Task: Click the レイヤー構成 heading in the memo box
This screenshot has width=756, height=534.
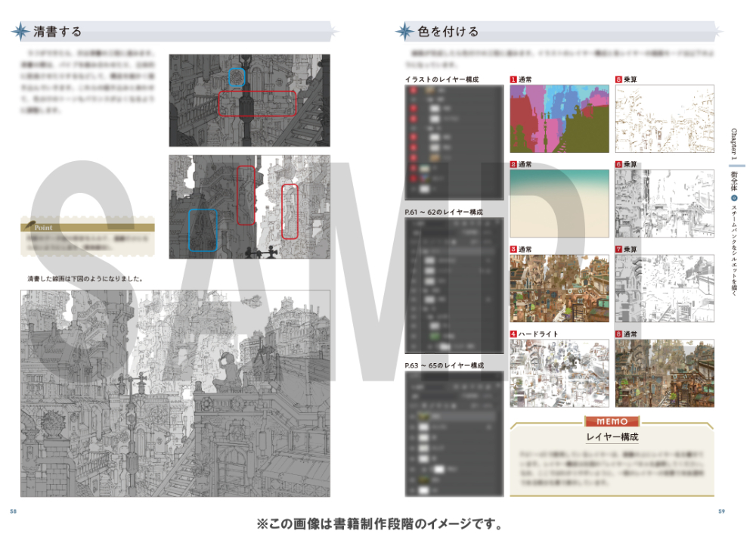Action: [612, 438]
